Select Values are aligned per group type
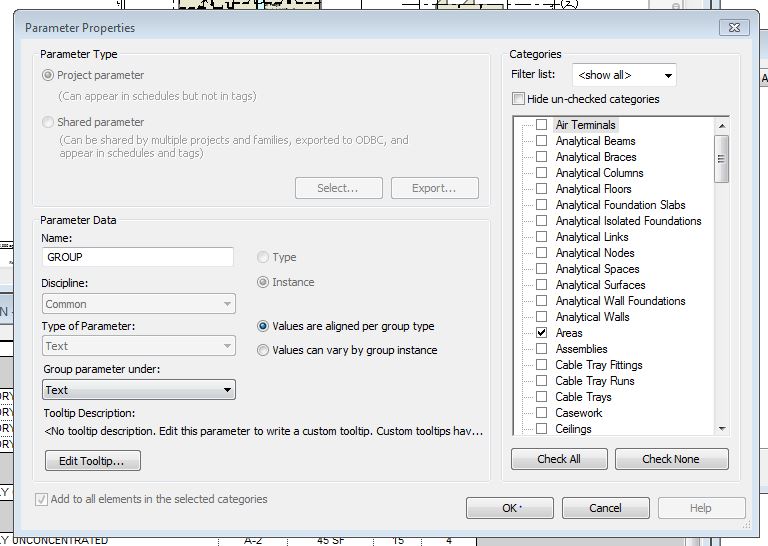The width and height of the screenshot is (768, 546). (x=263, y=326)
